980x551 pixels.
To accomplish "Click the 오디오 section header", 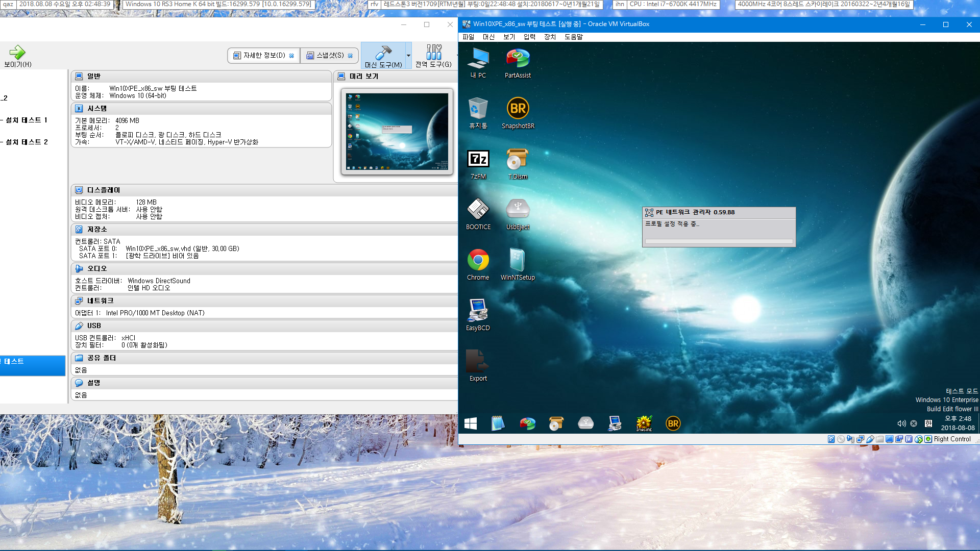I will (264, 269).
